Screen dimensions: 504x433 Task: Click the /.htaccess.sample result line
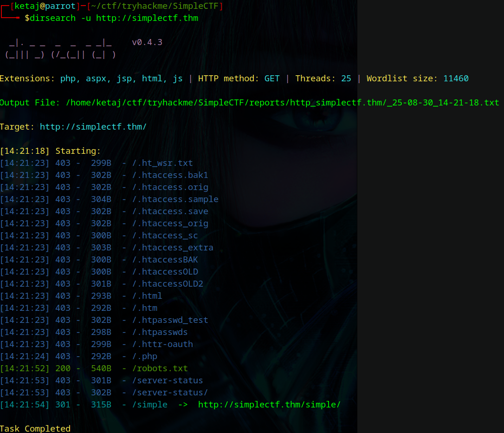point(109,199)
